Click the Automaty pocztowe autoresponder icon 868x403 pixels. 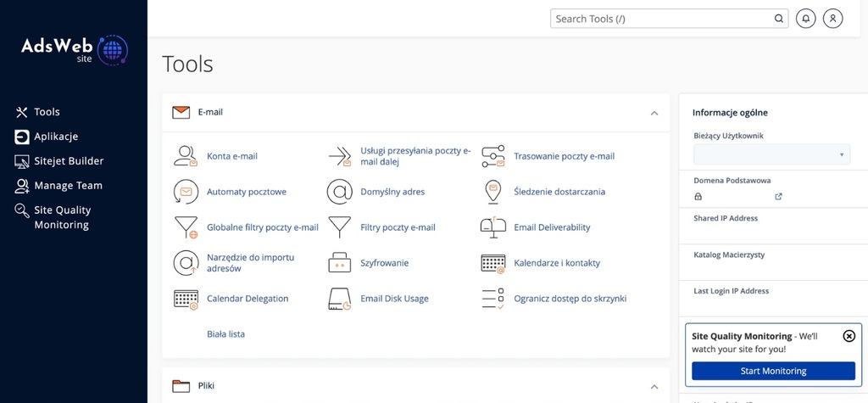tap(186, 192)
